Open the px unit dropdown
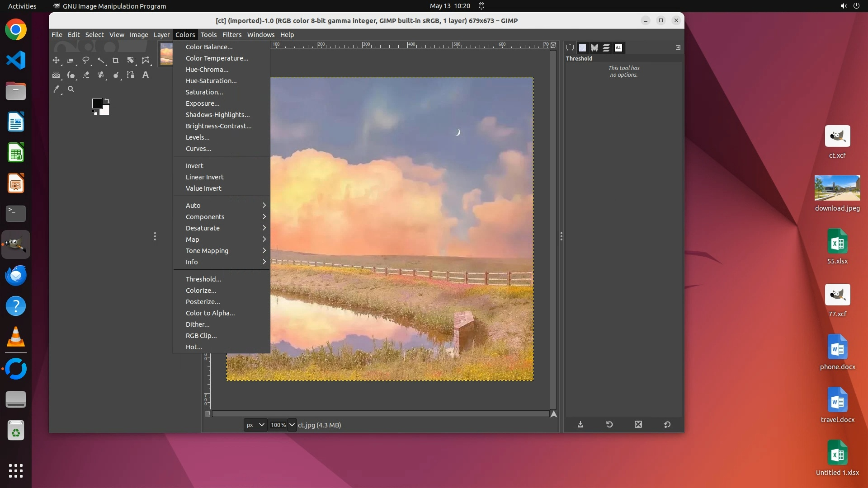 [255, 425]
